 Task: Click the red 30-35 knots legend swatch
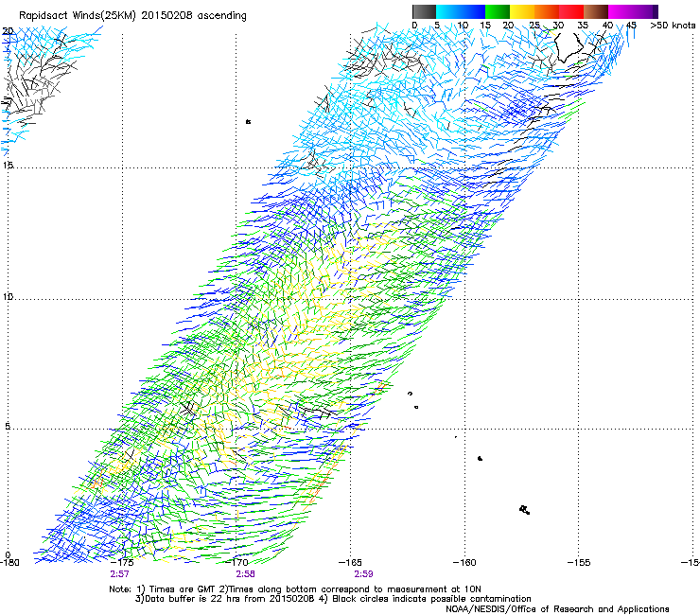(571, 11)
